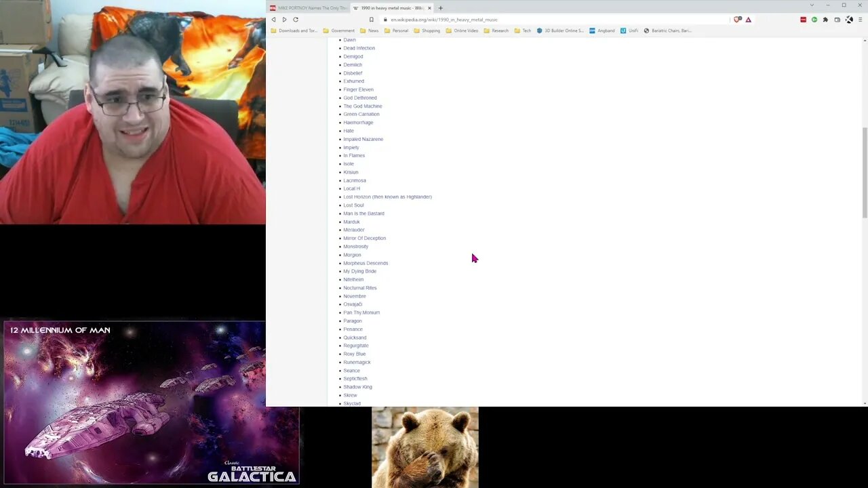This screenshot has width=868, height=488.
Task: Go forward with the browser forward arrow
Action: pyautogui.click(x=284, y=20)
